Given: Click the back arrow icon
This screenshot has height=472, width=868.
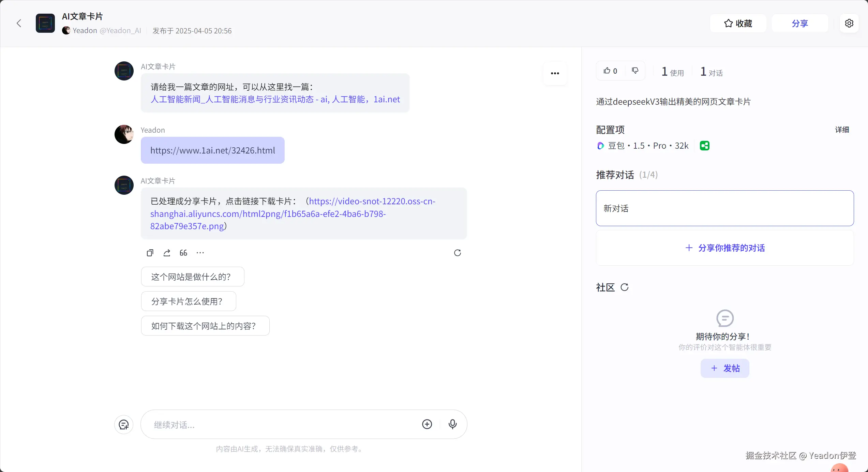Looking at the screenshot, I should point(19,23).
